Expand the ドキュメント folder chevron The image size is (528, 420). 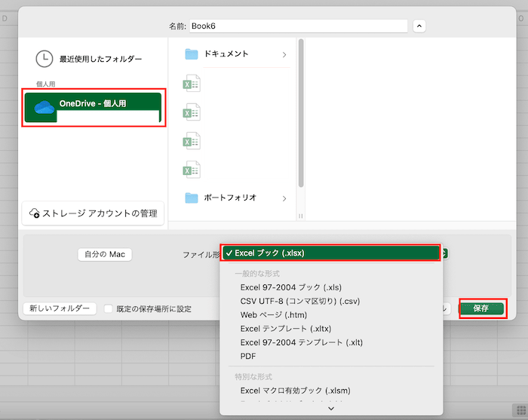[x=284, y=54]
